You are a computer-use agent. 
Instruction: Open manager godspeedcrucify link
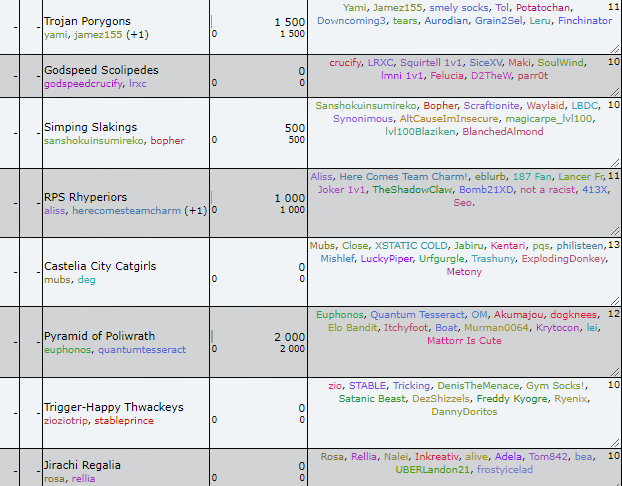[83, 84]
